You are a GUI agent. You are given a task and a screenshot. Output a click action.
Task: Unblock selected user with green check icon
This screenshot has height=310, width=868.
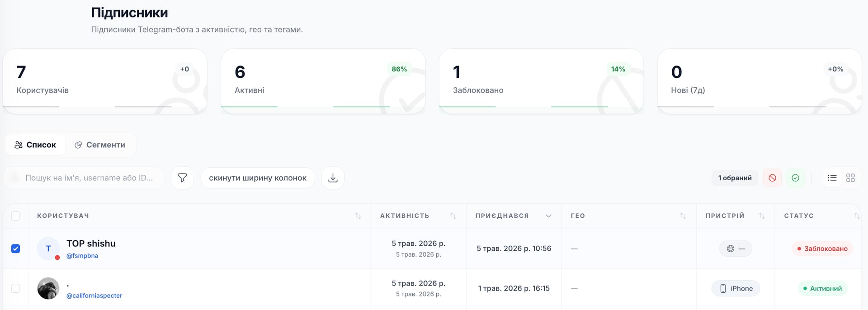[x=795, y=178]
